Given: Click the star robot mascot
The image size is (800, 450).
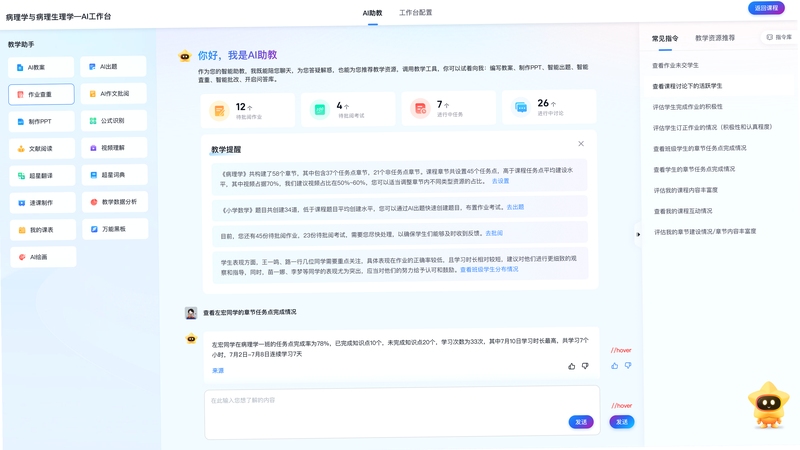Looking at the screenshot, I should click(x=768, y=406).
